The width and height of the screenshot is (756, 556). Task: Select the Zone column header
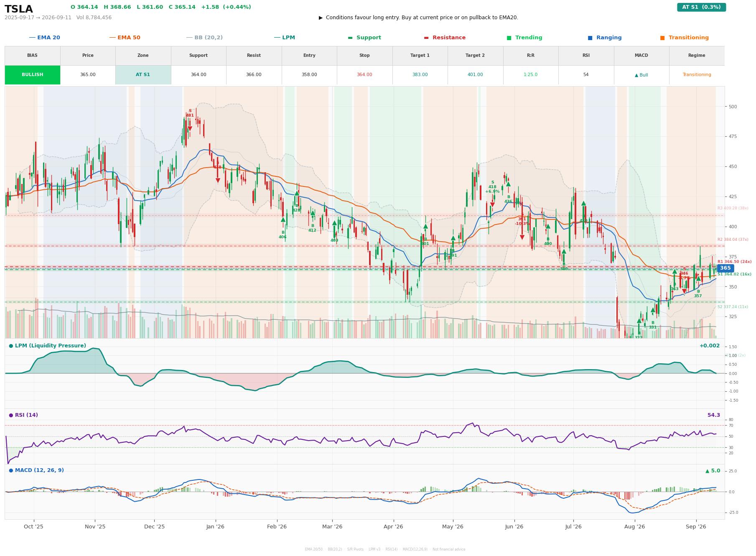[x=143, y=56]
